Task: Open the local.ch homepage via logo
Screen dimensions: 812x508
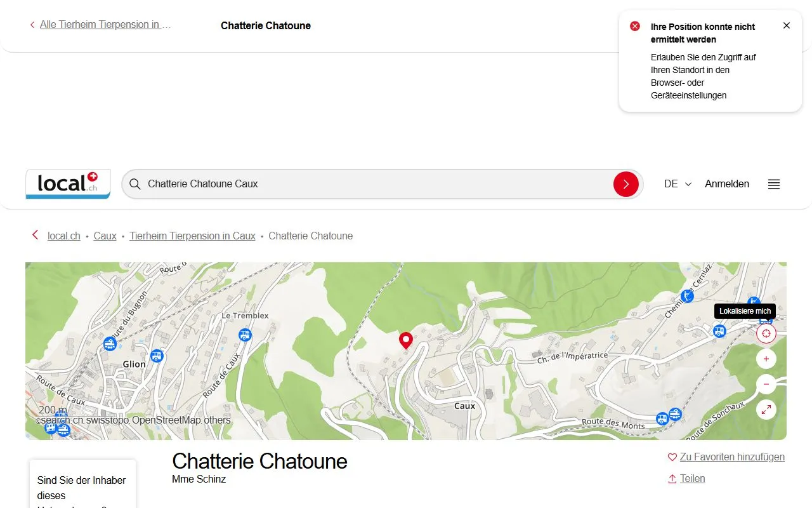Action: [68, 184]
